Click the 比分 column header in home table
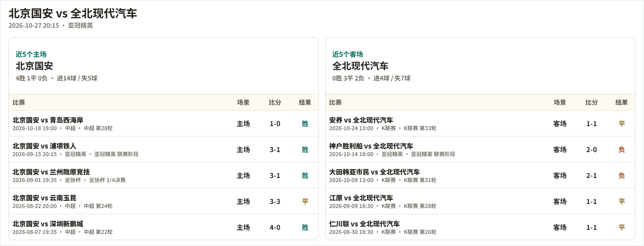 (275, 102)
